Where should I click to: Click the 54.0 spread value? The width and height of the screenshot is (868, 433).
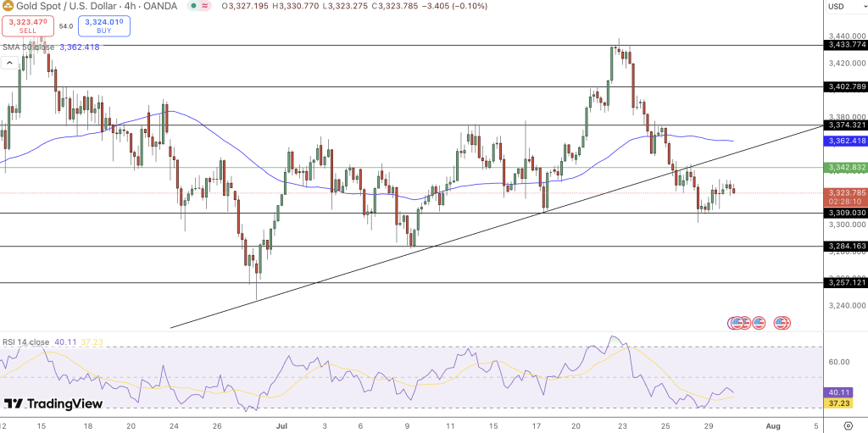pos(66,26)
